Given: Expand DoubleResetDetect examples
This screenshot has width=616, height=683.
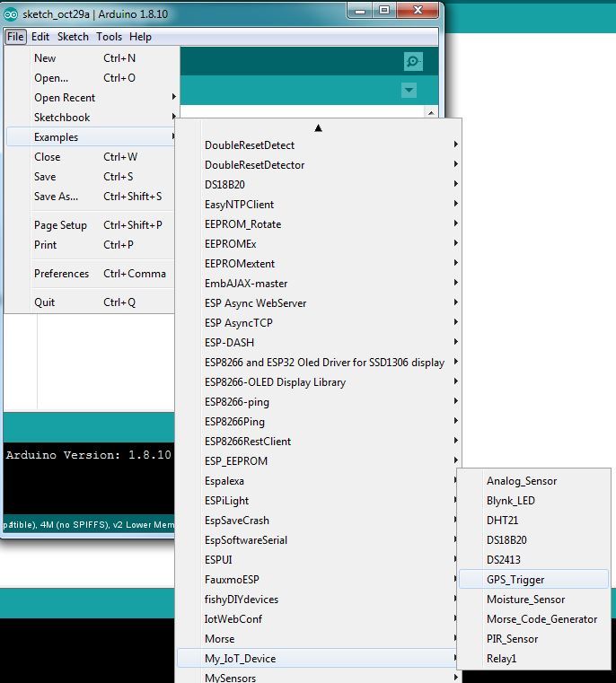Looking at the screenshot, I should pos(318,145).
